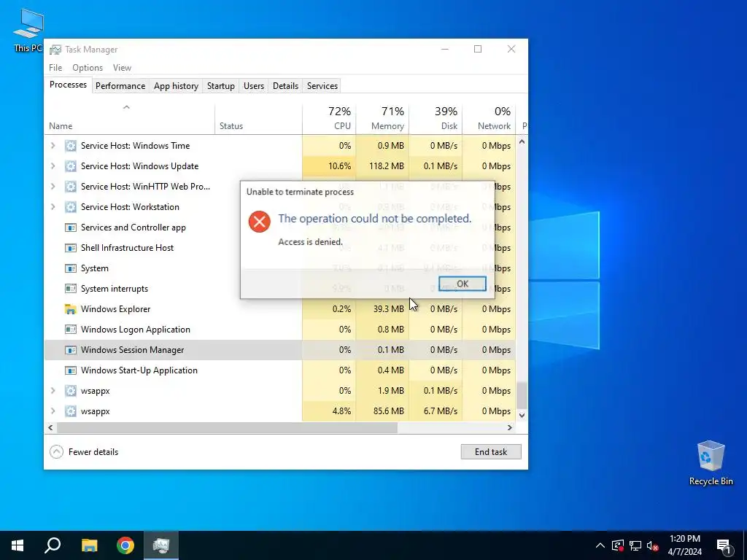The width and height of the screenshot is (747, 560).
Task: Open the Windows Start menu
Action: [18, 545]
